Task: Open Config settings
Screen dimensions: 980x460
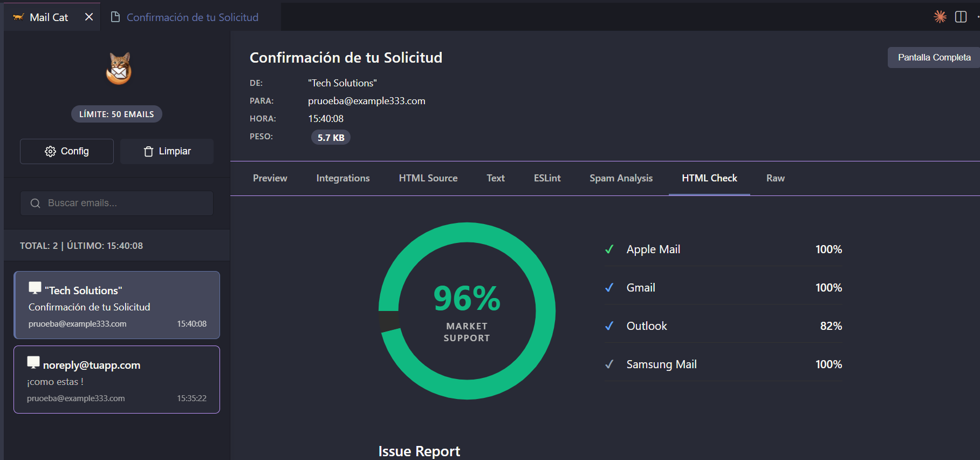Action: pyautogui.click(x=67, y=151)
